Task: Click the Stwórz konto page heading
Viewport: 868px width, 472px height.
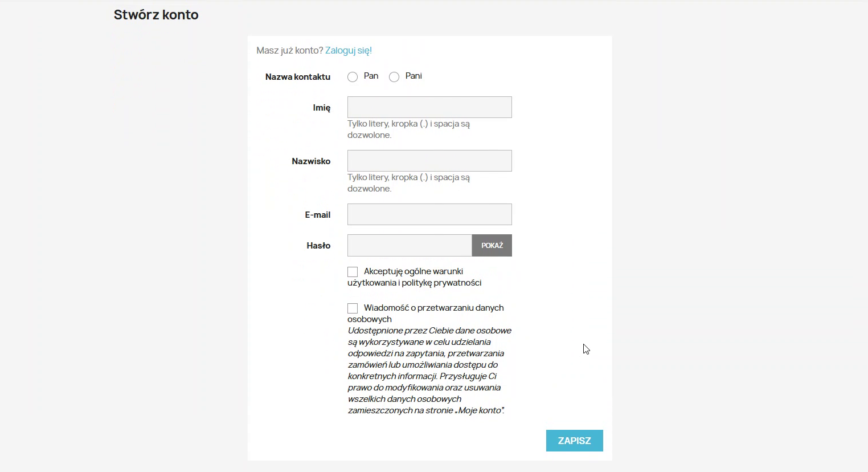Action: click(156, 15)
